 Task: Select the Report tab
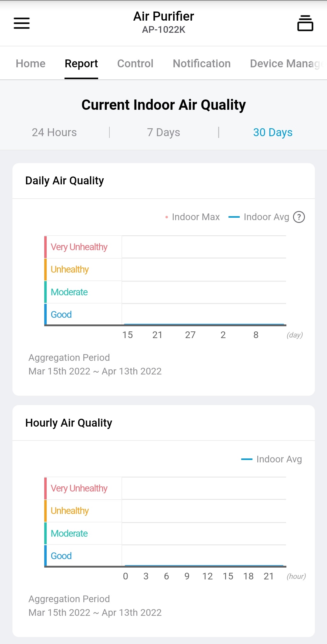point(81,64)
